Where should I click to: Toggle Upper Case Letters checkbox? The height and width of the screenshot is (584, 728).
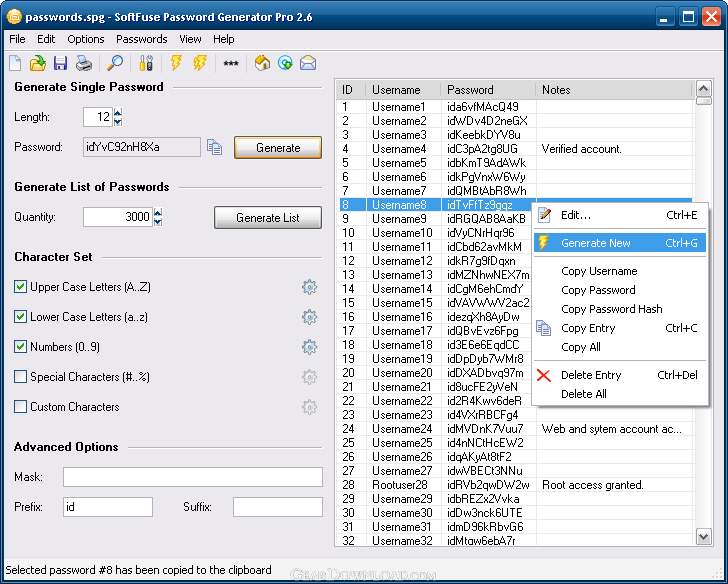point(20,286)
